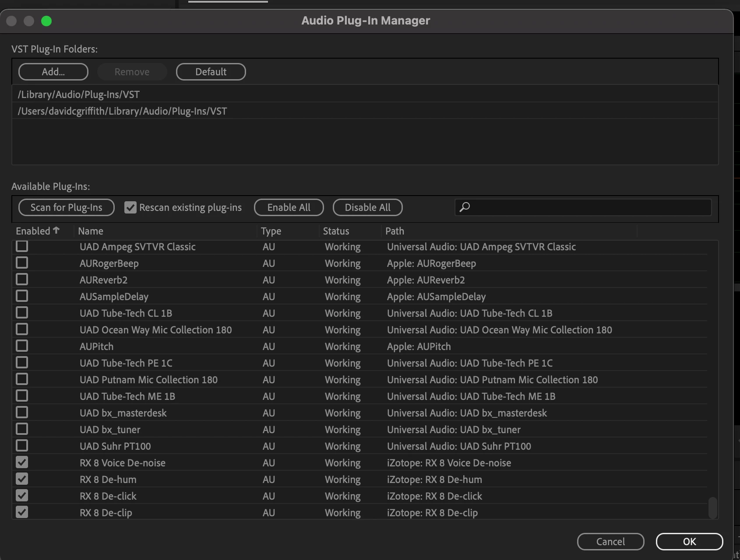Click Scan for Plug-Ins button
This screenshot has height=560, width=740.
[67, 207]
